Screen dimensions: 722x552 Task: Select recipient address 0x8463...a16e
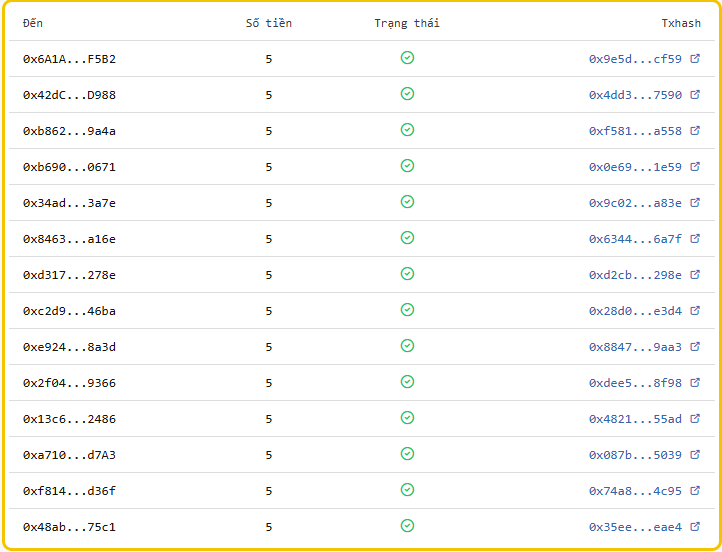click(69, 239)
